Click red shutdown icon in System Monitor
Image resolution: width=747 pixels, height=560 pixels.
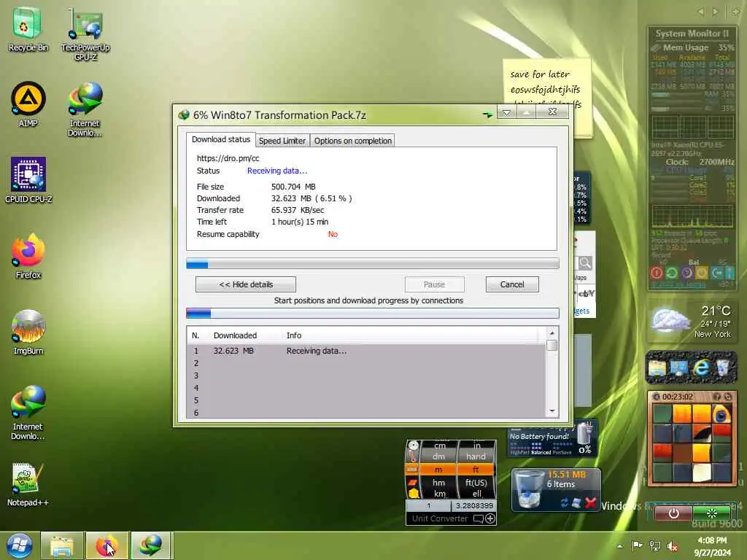657,273
